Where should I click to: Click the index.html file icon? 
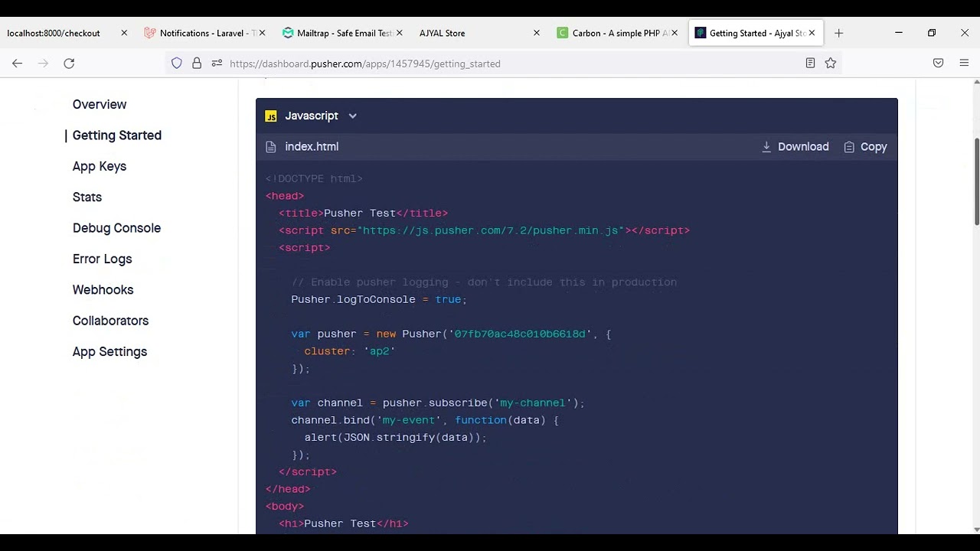click(x=270, y=147)
